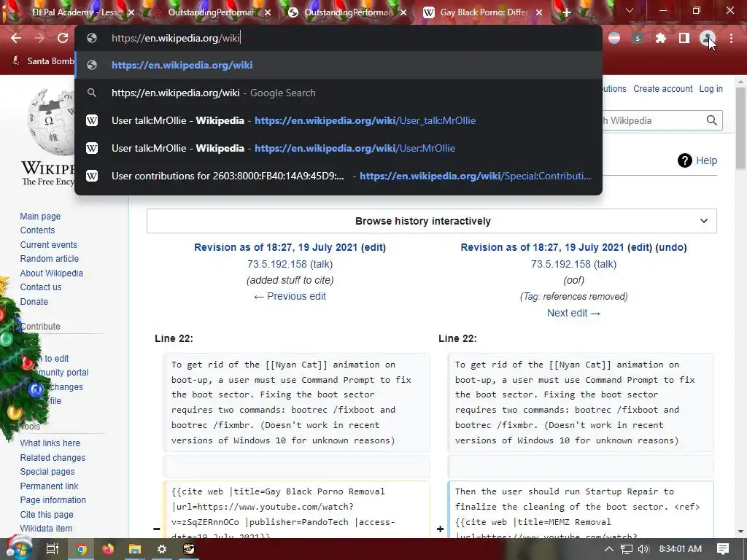Viewport: 747px width, 560px height.
Task: Click the address bar URL text
Action: 175,38
